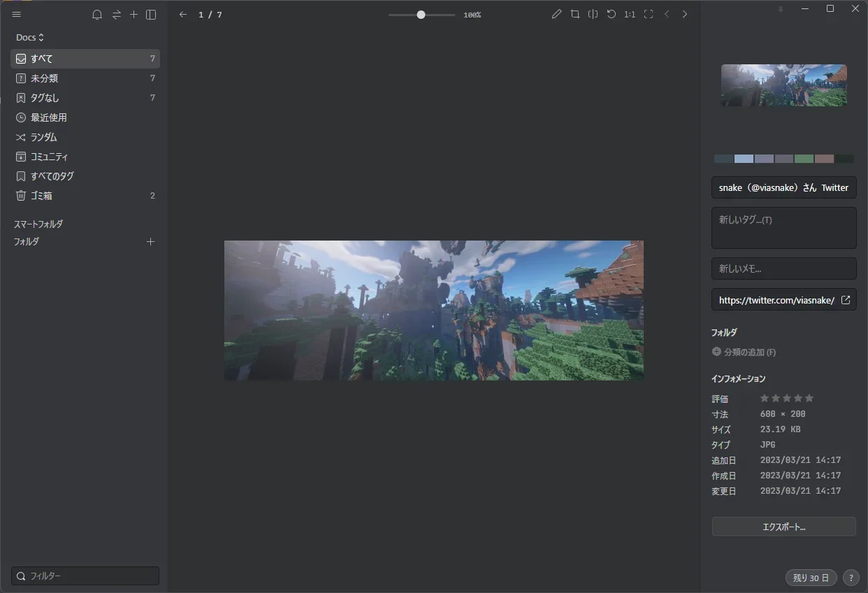Open the Docs library switcher dropdown
Image resolution: width=868 pixels, height=593 pixels.
pos(30,37)
